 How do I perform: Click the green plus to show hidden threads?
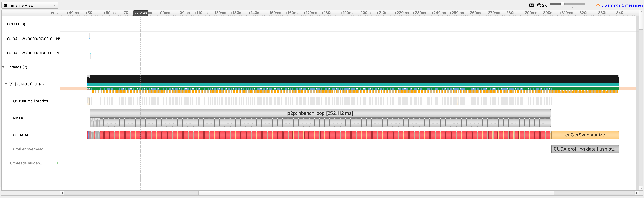(58, 163)
